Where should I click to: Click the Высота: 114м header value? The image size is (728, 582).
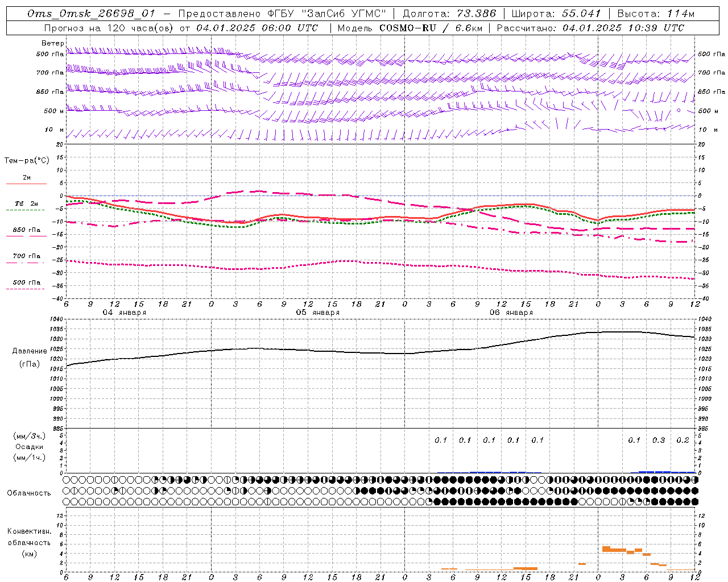(x=656, y=14)
